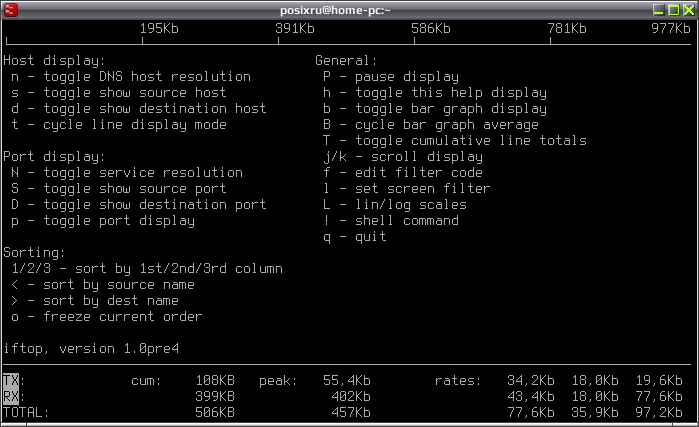Click the 781Kb scale label
The height and width of the screenshot is (427, 699).
(567, 29)
